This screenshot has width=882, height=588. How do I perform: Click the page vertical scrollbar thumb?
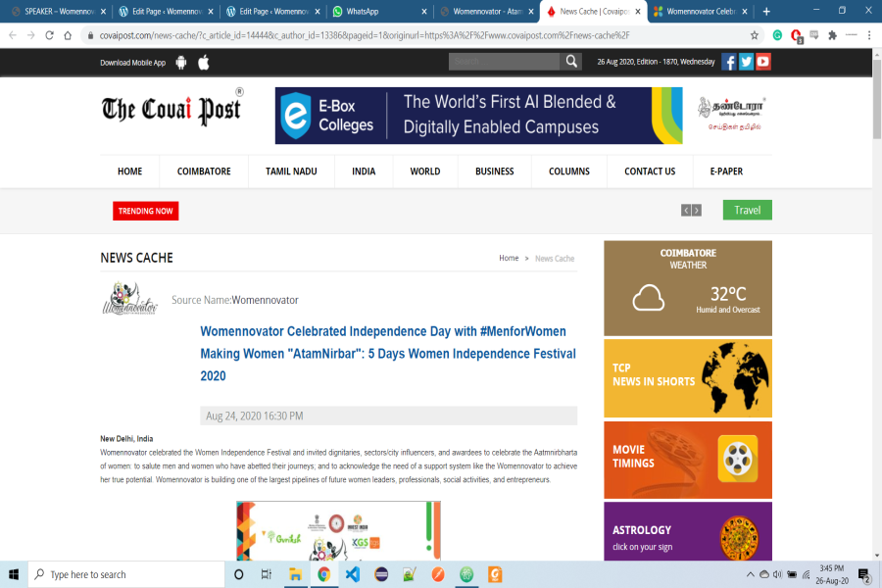tap(877, 98)
